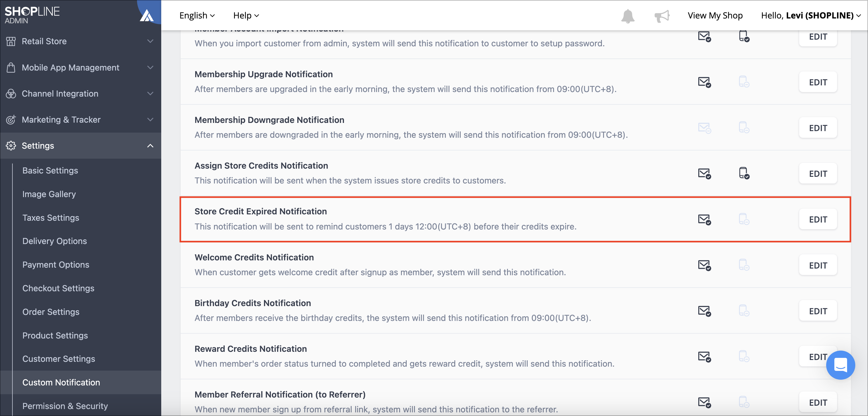Click the Settings gear icon
The height and width of the screenshot is (416, 868).
pos(11,145)
